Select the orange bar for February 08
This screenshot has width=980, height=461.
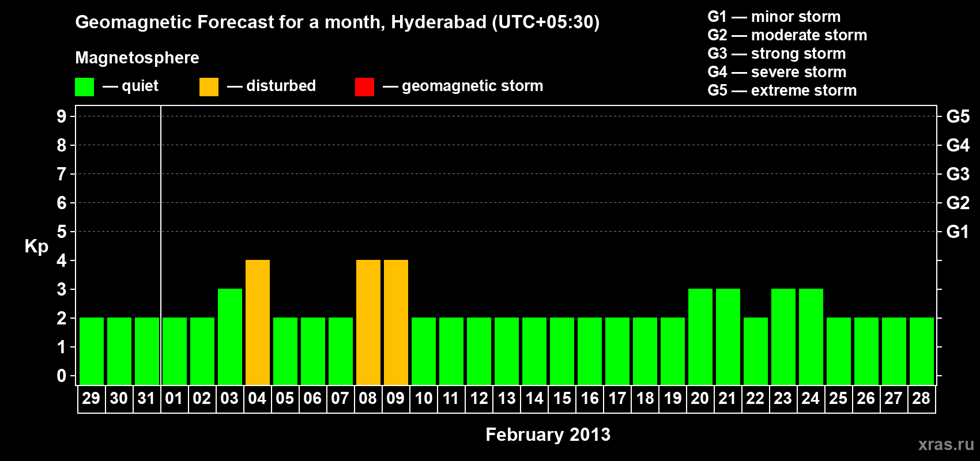point(368,322)
